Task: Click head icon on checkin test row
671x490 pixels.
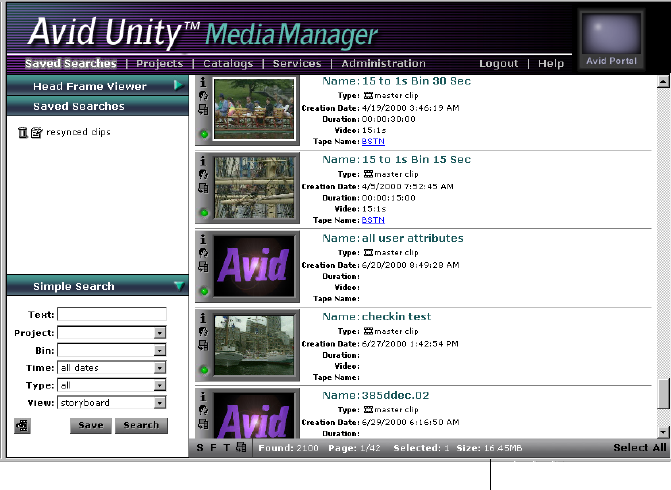Action: click(x=203, y=332)
